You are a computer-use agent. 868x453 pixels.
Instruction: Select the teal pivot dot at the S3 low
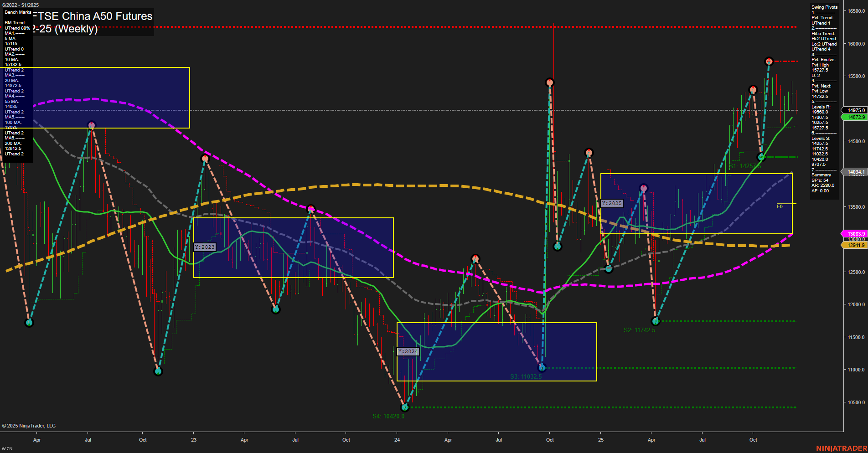click(542, 367)
